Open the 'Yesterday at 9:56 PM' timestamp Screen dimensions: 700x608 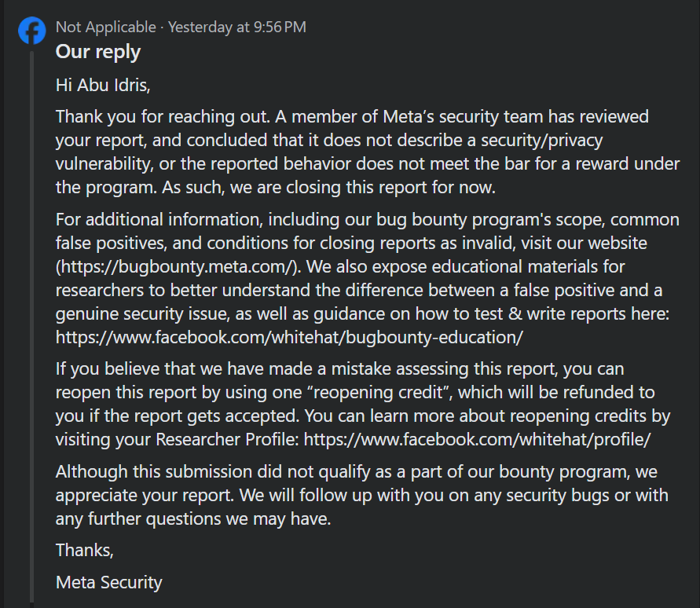click(x=237, y=27)
